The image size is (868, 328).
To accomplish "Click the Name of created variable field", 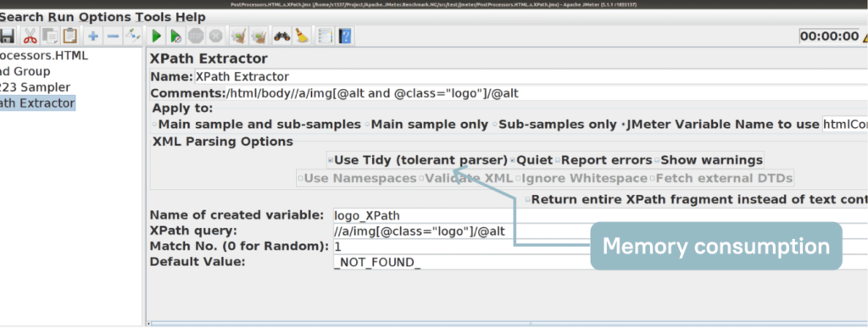I will (x=600, y=215).
